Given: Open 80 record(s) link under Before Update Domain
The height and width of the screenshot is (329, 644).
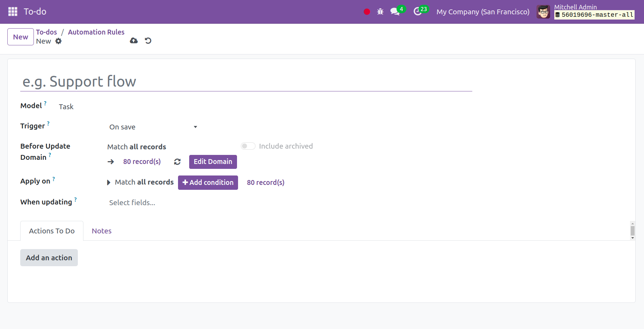Looking at the screenshot, I should 142,162.
